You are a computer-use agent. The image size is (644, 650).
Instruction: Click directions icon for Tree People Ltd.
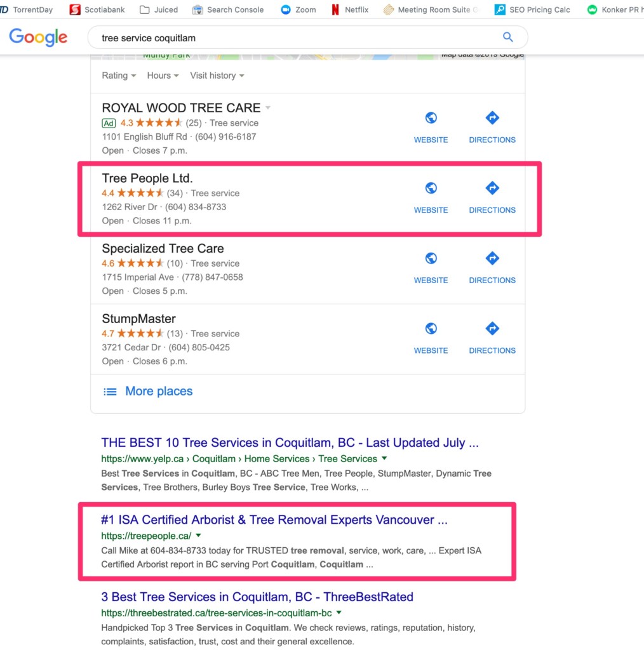[492, 188]
